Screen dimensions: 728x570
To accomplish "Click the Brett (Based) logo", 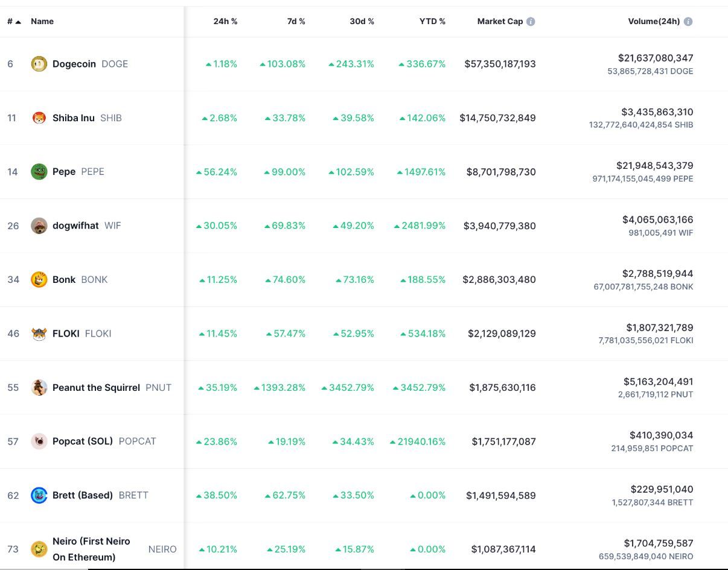I will [x=39, y=495].
